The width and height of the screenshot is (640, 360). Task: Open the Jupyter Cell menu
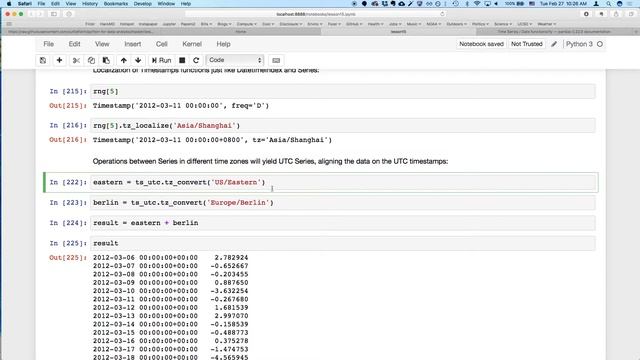pyautogui.click(x=162, y=44)
